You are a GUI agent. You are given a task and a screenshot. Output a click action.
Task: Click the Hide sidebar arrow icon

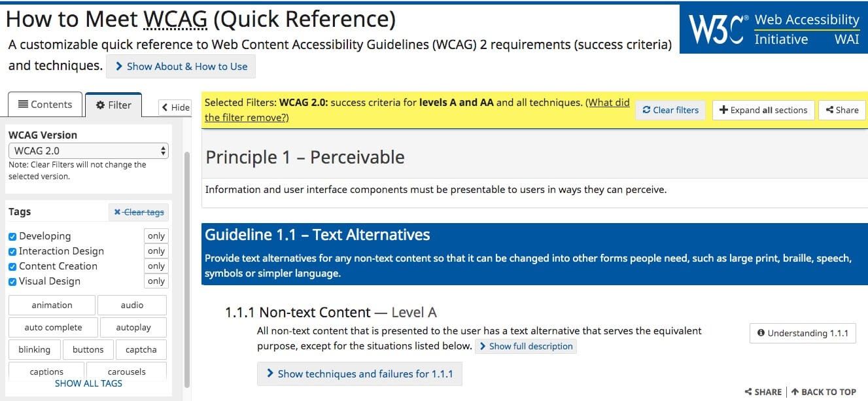click(165, 108)
